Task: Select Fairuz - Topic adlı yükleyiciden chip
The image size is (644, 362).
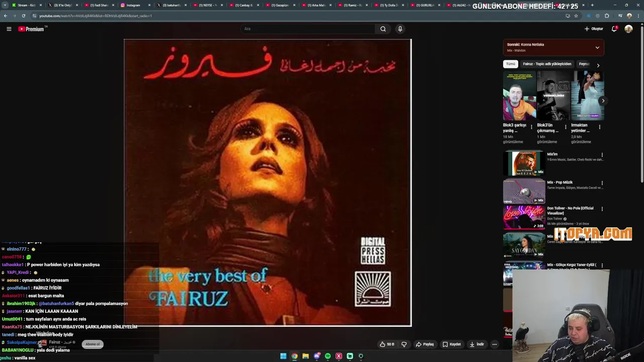Action: 547,64
